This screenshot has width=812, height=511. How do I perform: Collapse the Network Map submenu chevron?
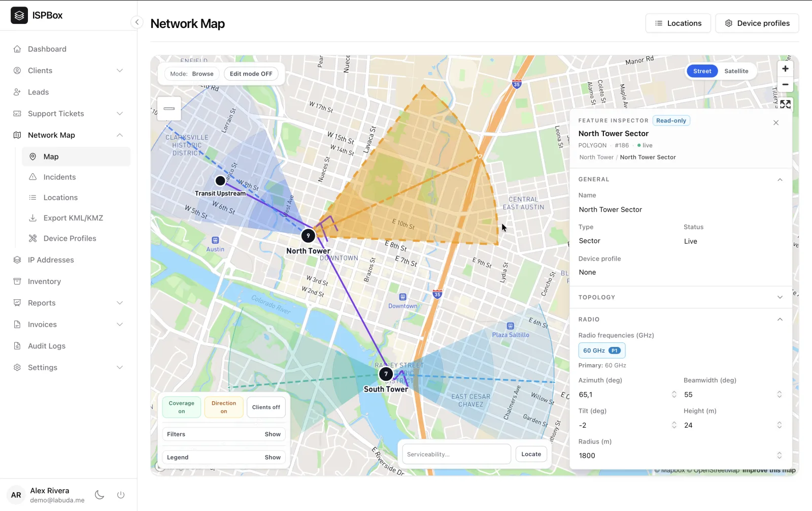120,135
